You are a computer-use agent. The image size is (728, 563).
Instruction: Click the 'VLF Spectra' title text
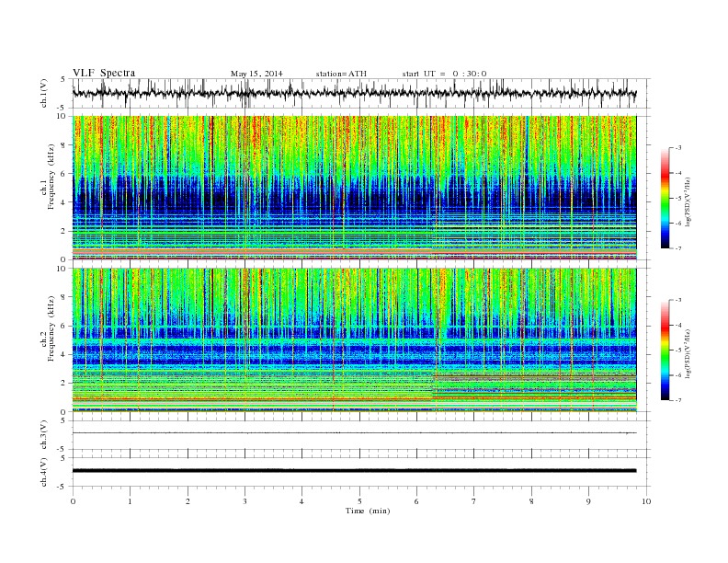pos(104,73)
